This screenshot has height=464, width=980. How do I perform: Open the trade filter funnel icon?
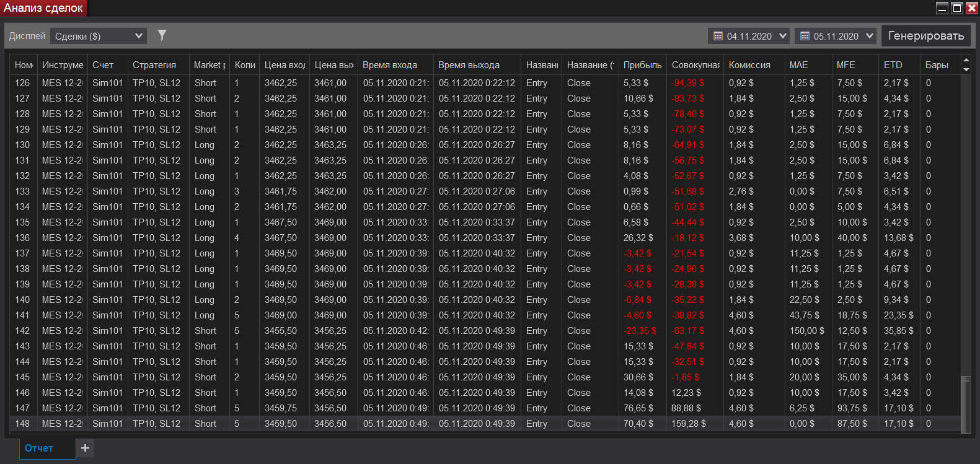click(162, 35)
